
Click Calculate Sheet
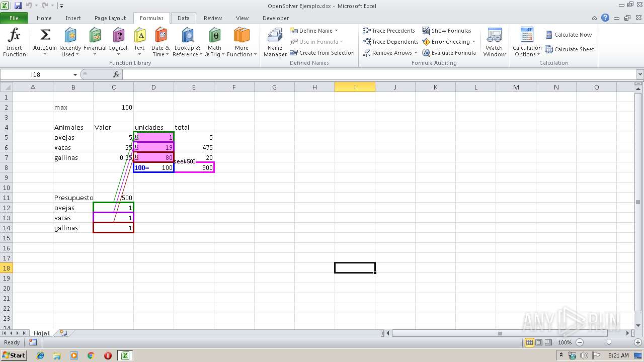[x=570, y=49]
